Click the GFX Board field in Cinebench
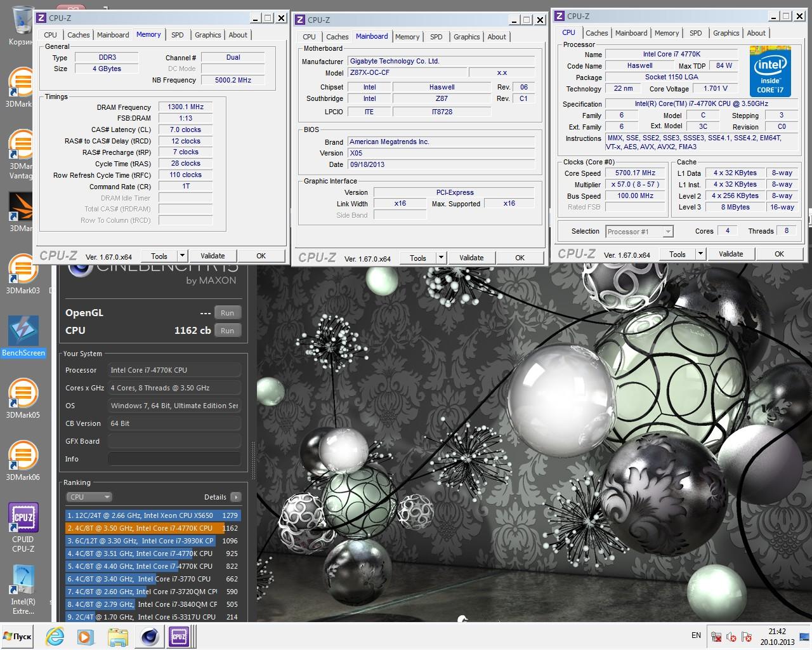 [174, 441]
